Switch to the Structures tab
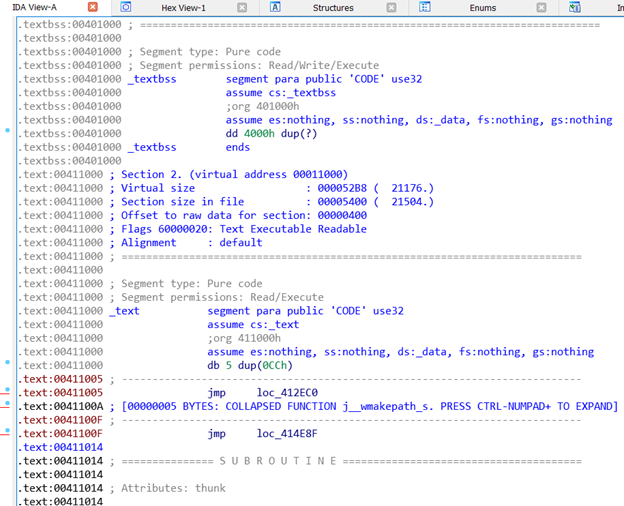This screenshot has width=624, height=506. (x=333, y=8)
